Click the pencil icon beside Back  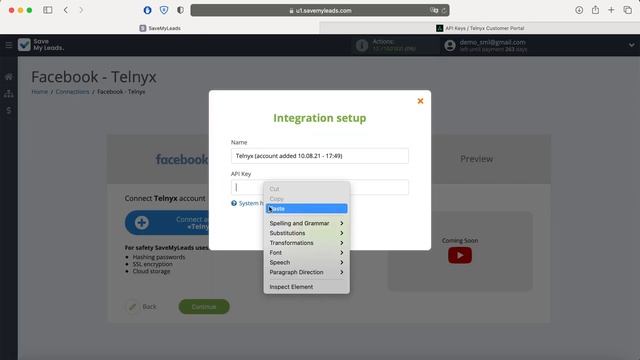click(132, 307)
